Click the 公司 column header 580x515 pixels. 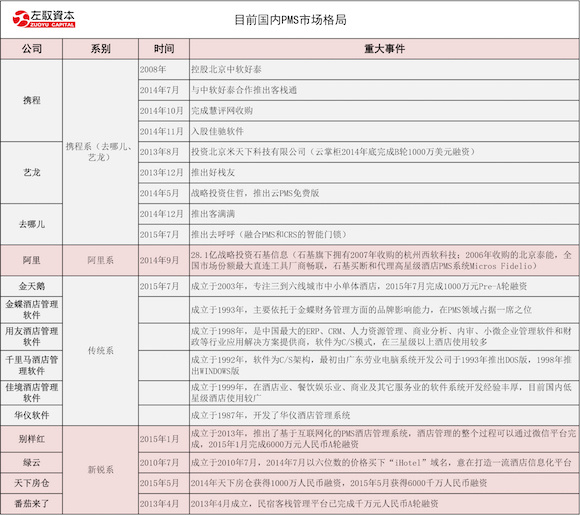(31, 49)
